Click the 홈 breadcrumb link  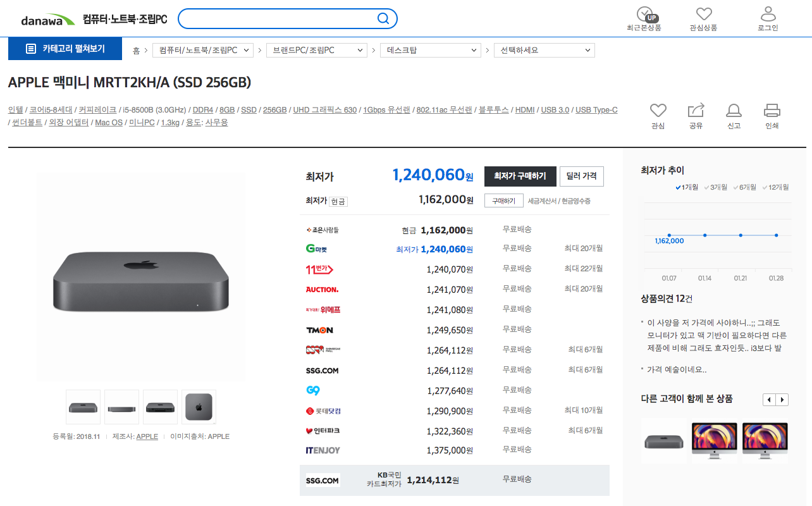coord(136,51)
